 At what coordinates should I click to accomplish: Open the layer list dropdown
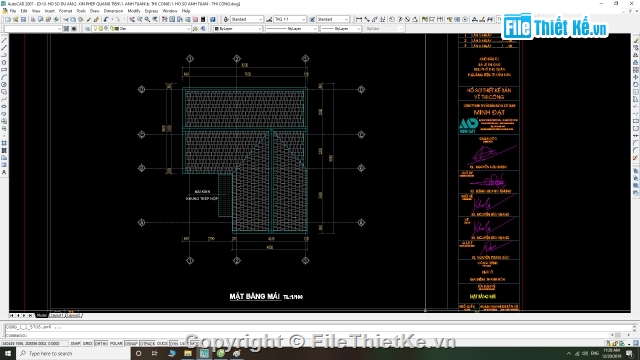(x=142, y=29)
